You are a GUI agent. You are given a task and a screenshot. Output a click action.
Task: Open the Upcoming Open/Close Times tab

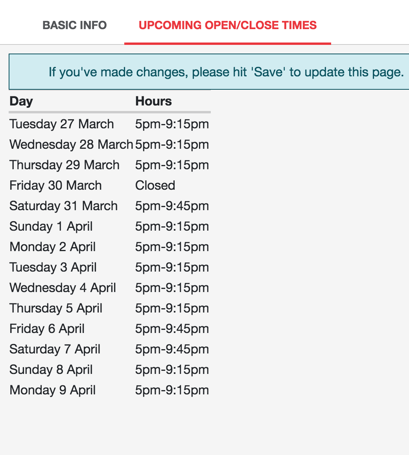pyautogui.click(x=228, y=25)
